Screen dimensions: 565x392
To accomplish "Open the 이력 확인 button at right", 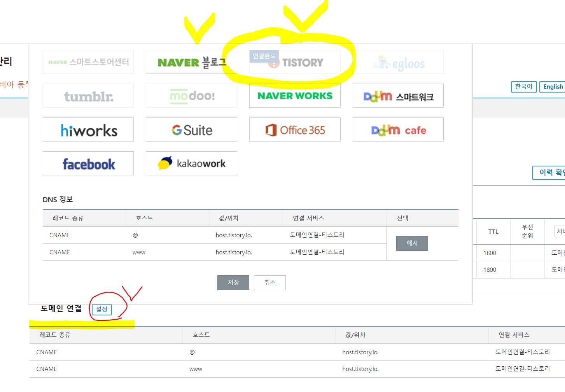I will click(549, 173).
